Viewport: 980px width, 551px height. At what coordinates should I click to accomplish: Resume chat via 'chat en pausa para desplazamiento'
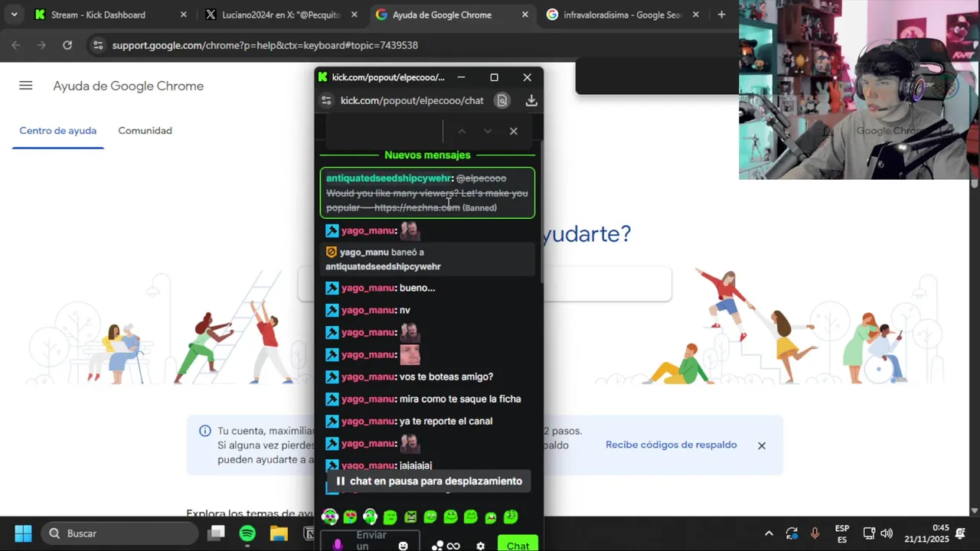click(x=429, y=481)
